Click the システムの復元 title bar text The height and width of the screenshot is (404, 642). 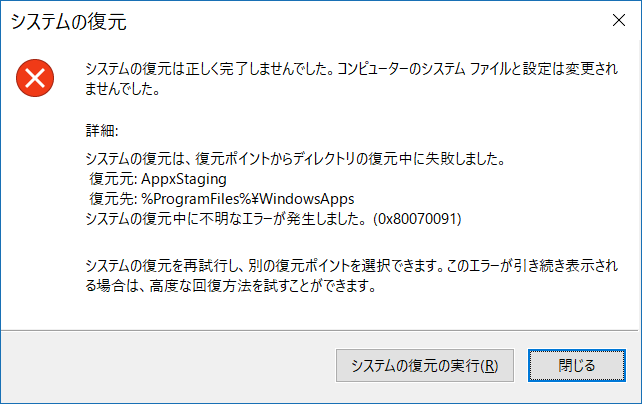[x=69, y=20]
